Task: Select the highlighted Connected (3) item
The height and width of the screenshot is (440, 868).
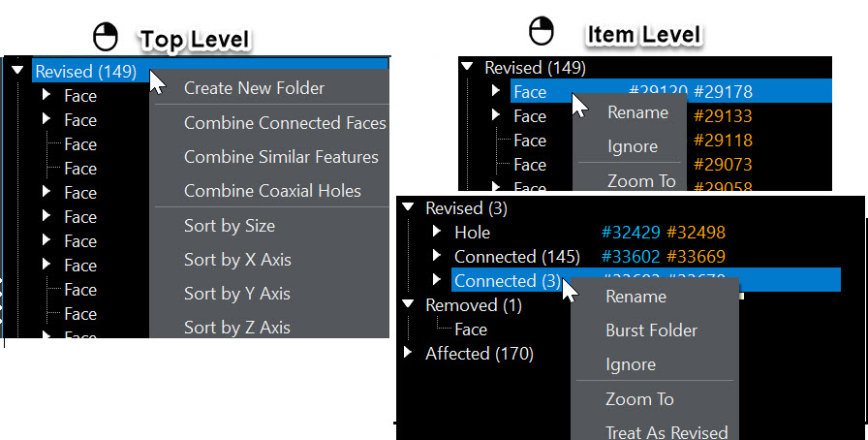Action: pos(507,281)
